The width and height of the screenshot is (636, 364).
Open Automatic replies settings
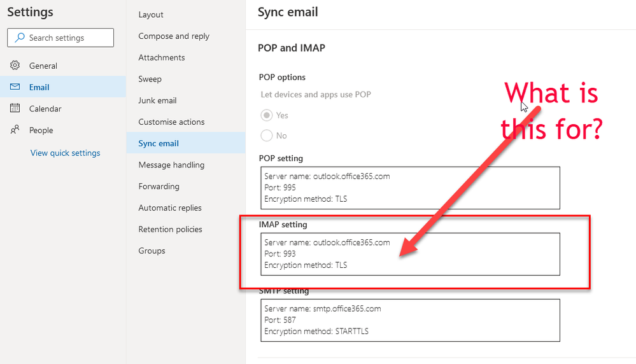(x=170, y=208)
